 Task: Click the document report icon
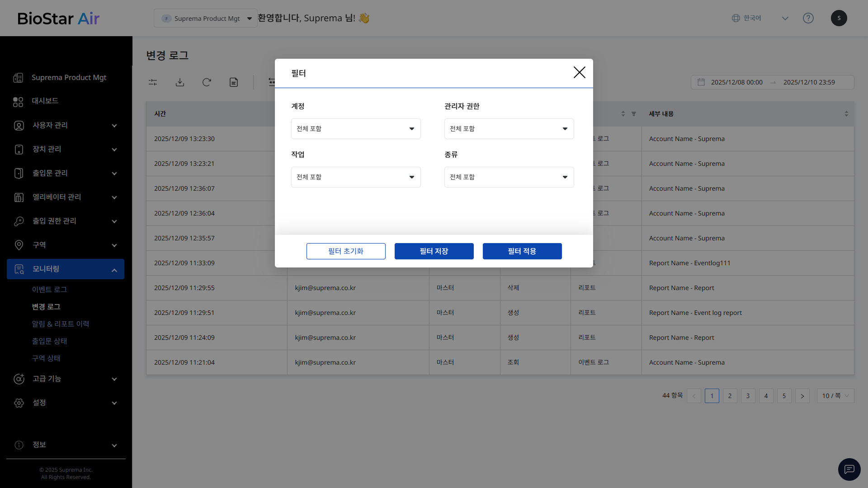click(x=234, y=82)
